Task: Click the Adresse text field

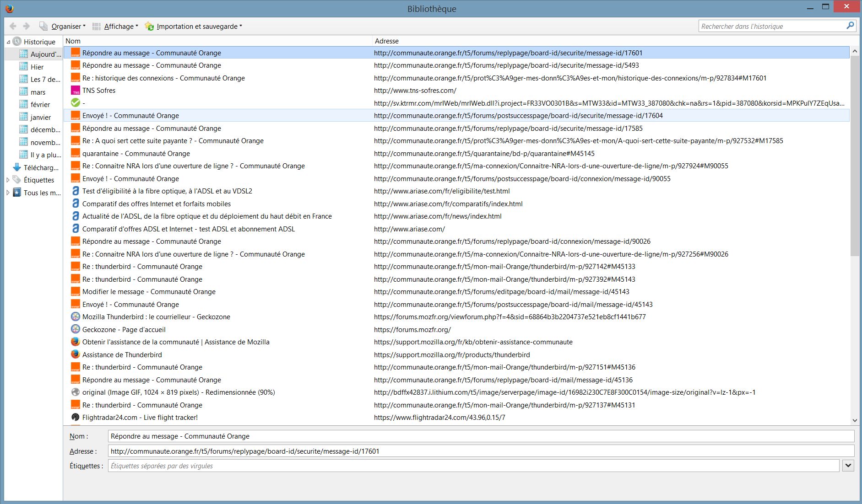Action: (481, 451)
